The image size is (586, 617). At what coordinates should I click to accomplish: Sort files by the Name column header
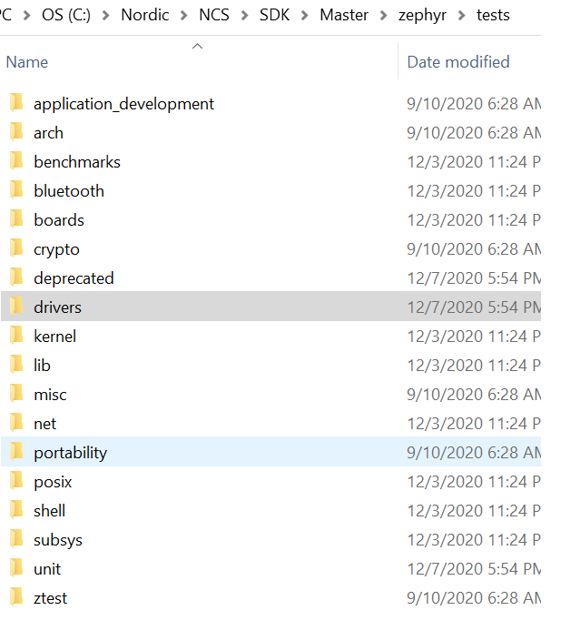(x=27, y=62)
